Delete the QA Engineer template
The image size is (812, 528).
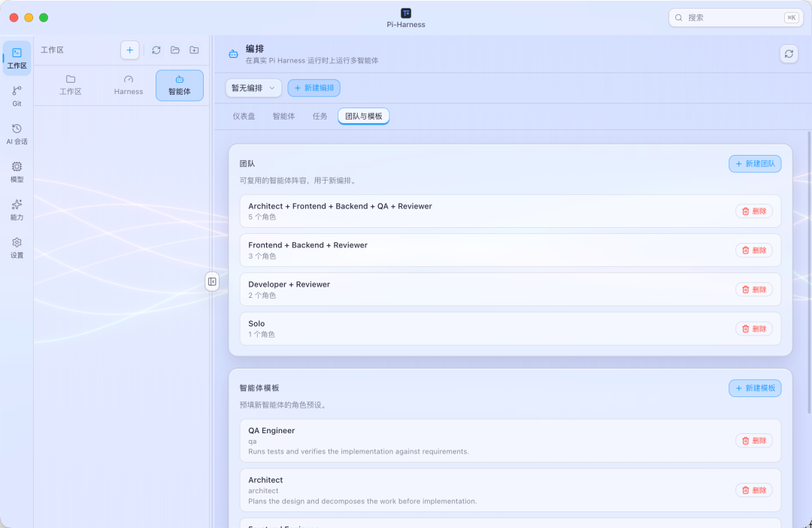754,441
